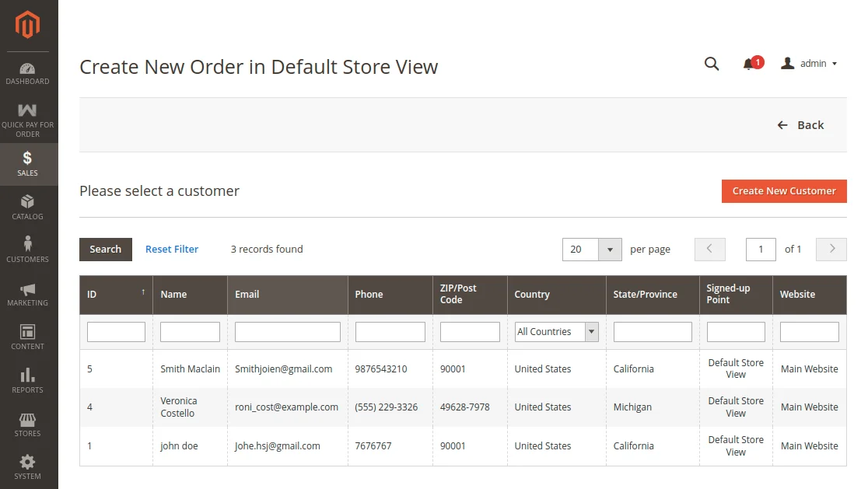Open the admin search magnifier
The height and width of the screenshot is (489, 868).
pos(711,64)
